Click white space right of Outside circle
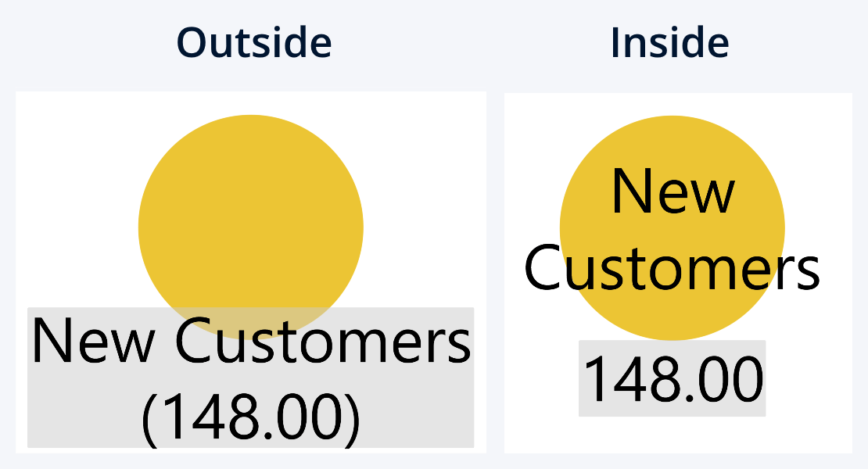 tap(426, 203)
